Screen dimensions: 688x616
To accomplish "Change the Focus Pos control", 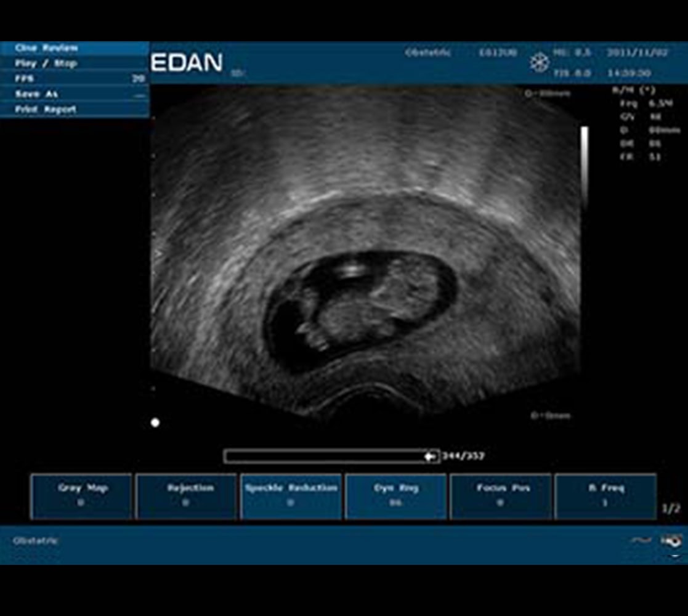I will (501, 496).
